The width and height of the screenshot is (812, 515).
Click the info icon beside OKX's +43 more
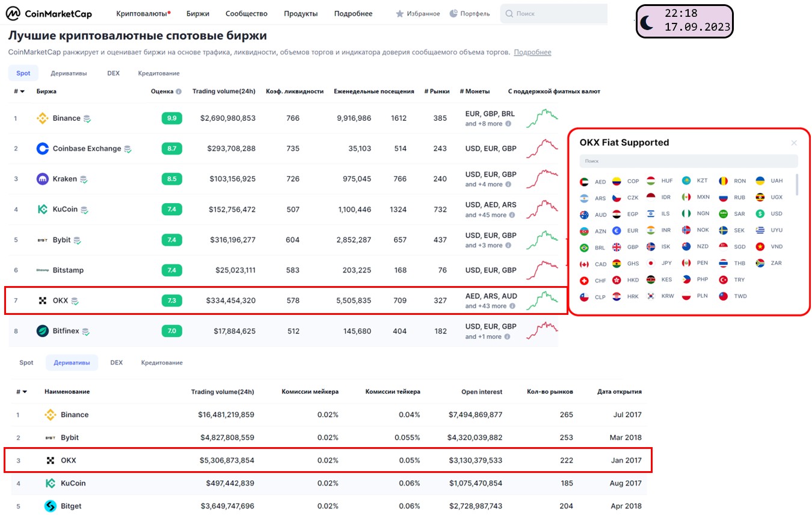(x=512, y=306)
